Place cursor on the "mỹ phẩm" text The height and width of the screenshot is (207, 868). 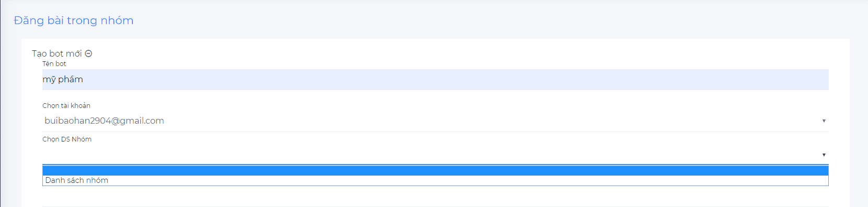tap(63, 80)
